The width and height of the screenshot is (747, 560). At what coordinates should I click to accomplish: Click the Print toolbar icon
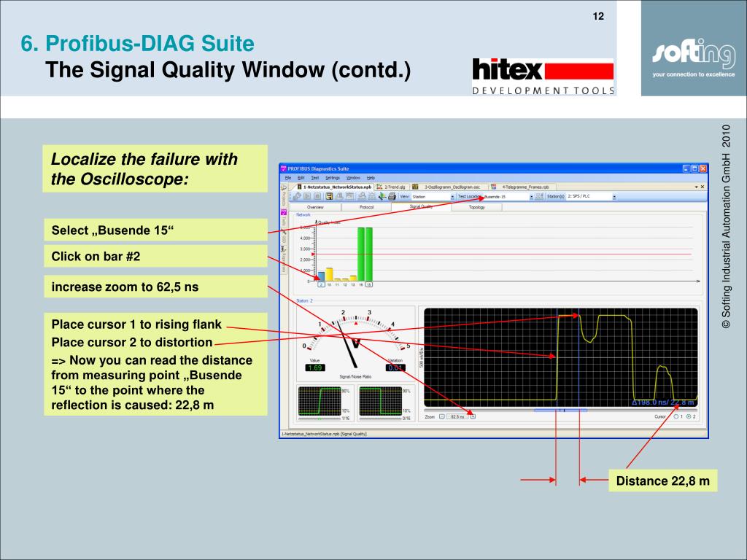(392, 196)
